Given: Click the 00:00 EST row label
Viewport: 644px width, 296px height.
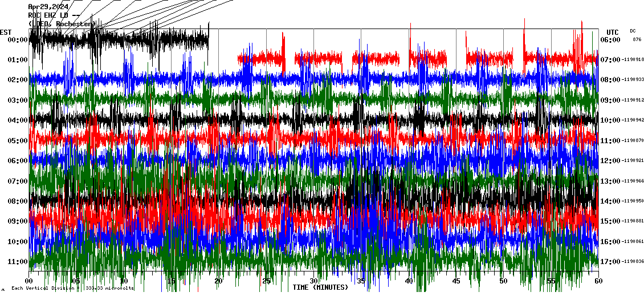Looking at the screenshot, I should point(18,40).
